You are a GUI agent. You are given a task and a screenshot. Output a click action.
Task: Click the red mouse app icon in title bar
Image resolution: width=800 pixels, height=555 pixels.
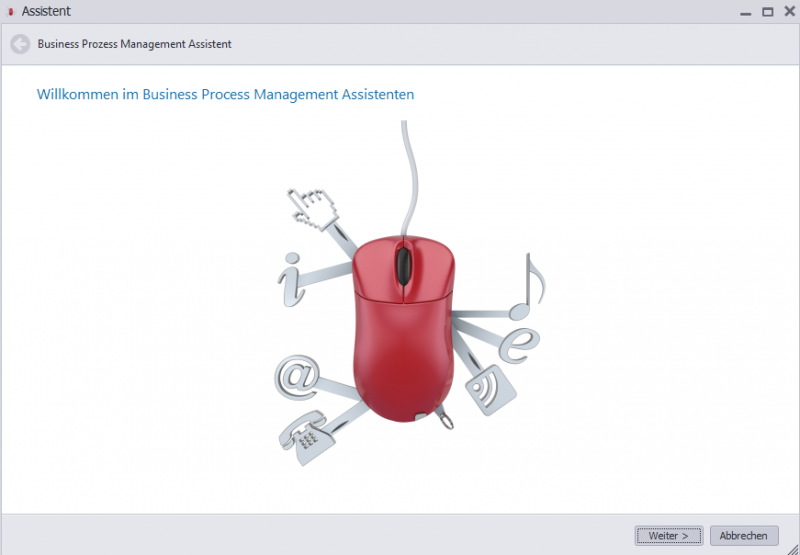(x=10, y=12)
